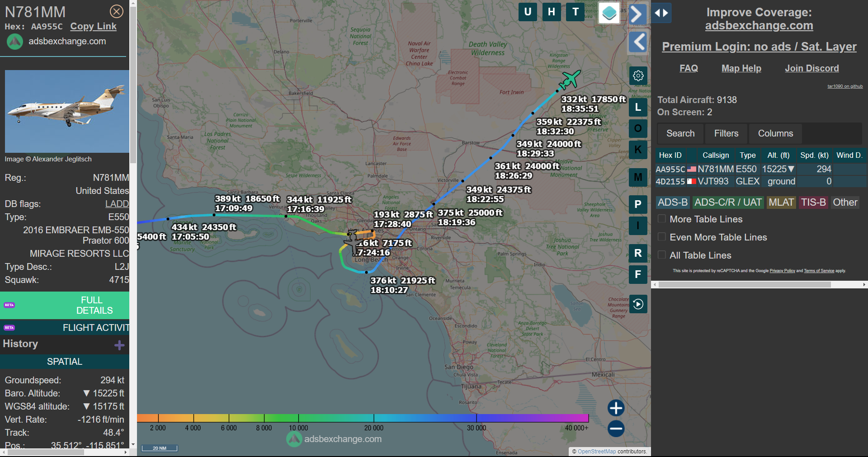
Task: Toggle the TIS-B source filter
Action: point(813,203)
